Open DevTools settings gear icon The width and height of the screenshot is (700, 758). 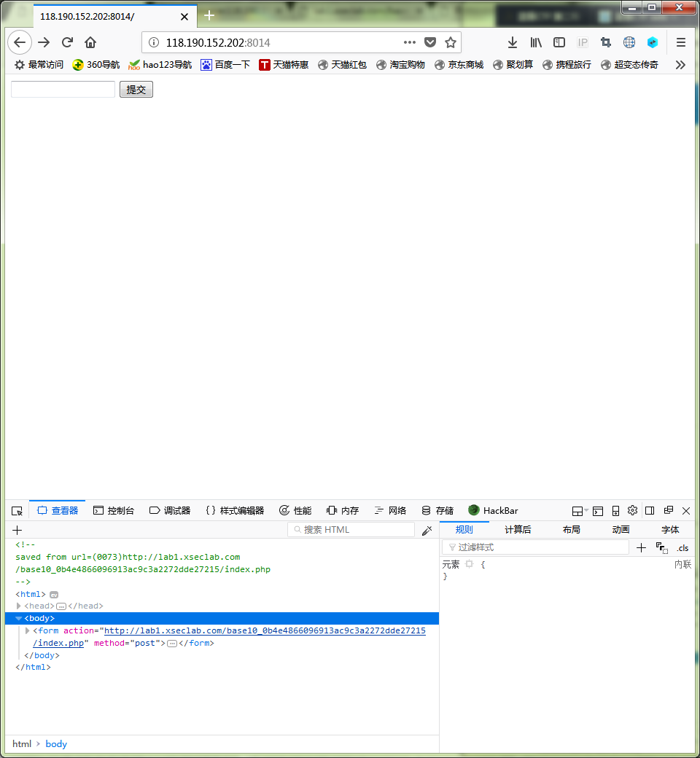point(632,510)
